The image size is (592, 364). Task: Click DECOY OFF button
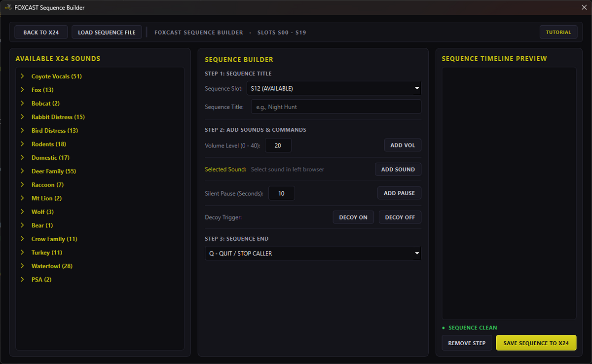point(400,217)
